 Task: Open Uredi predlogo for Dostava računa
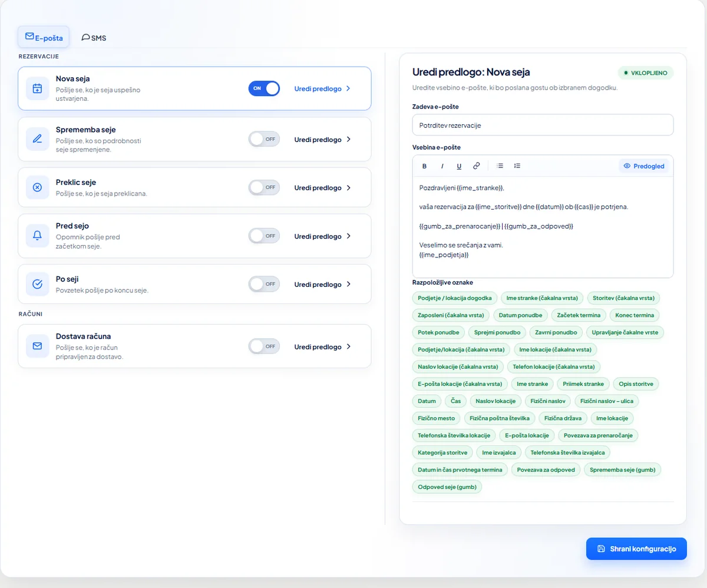click(x=323, y=347)
